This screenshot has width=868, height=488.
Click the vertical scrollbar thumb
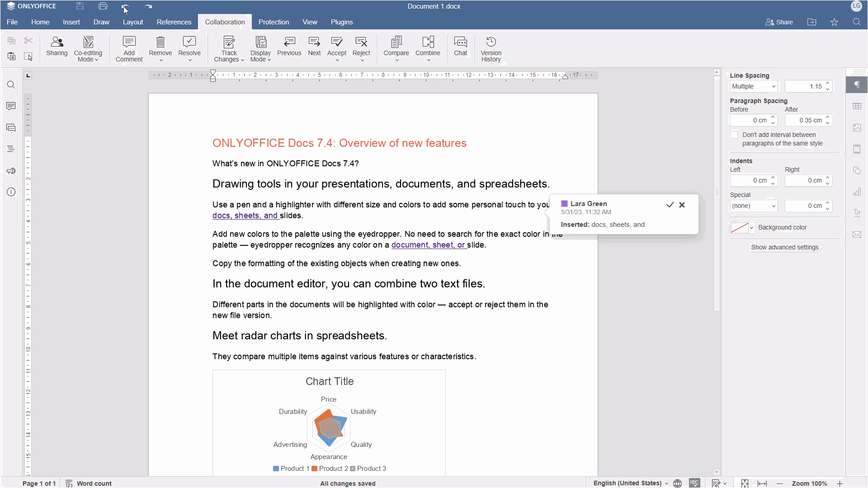tap(717, 193)
